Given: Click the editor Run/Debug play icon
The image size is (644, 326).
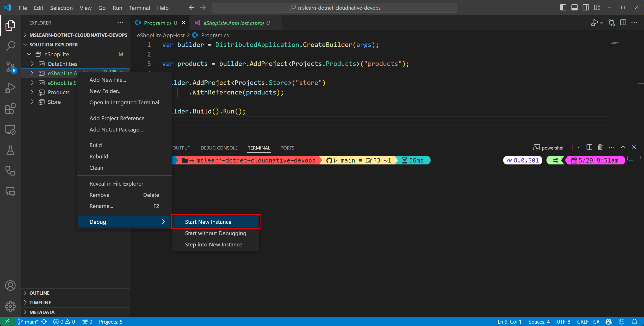Looking at the screenshot, I should click(x=594, y=23).
